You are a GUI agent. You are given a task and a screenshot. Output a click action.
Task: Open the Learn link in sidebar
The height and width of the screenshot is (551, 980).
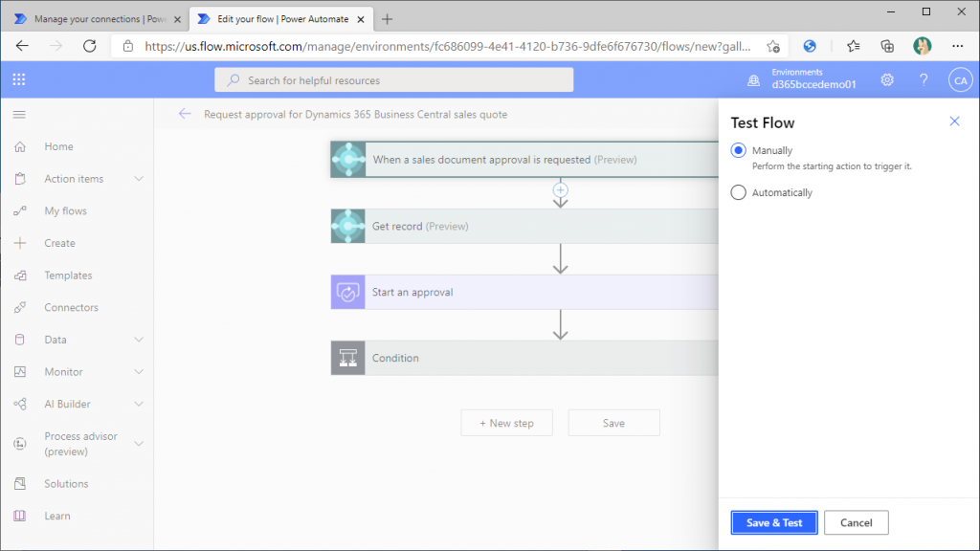tap(56, 516)
